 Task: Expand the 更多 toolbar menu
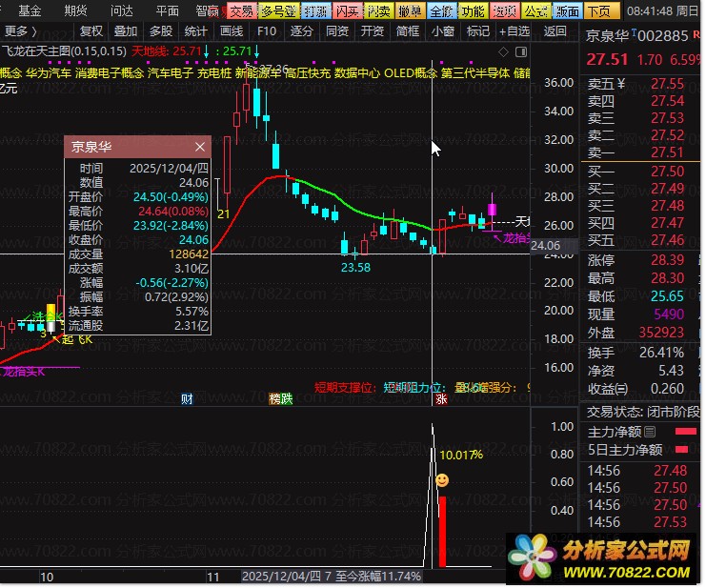tap(20, 31)
